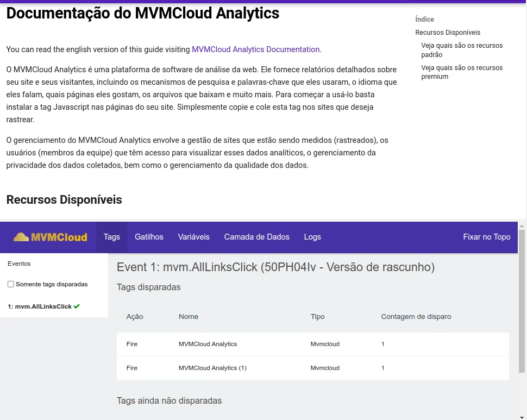Select event 1: mvm.AllLinksClick
The width and height of the screenshot is (527, 420).
pos(40,306)
